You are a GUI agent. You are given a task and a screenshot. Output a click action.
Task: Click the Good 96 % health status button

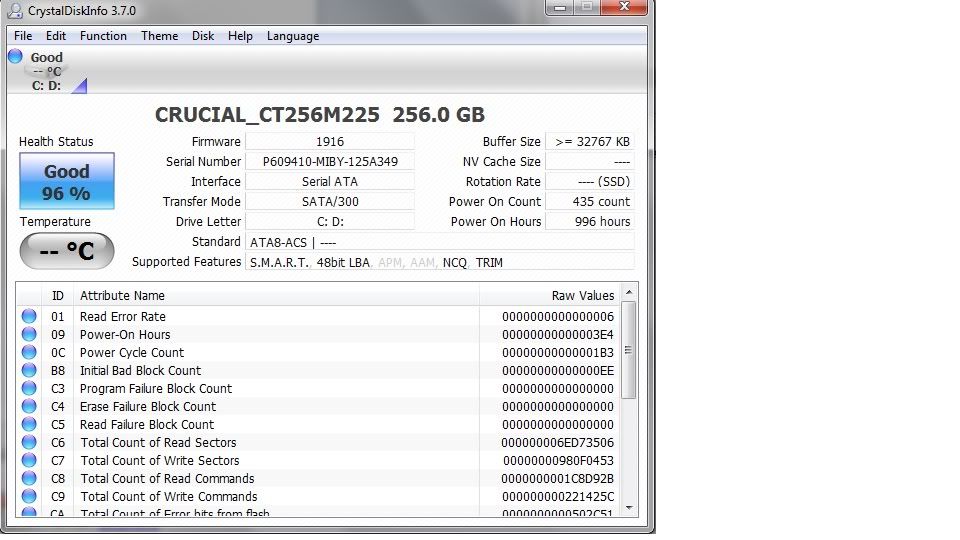tap(67, 181)
